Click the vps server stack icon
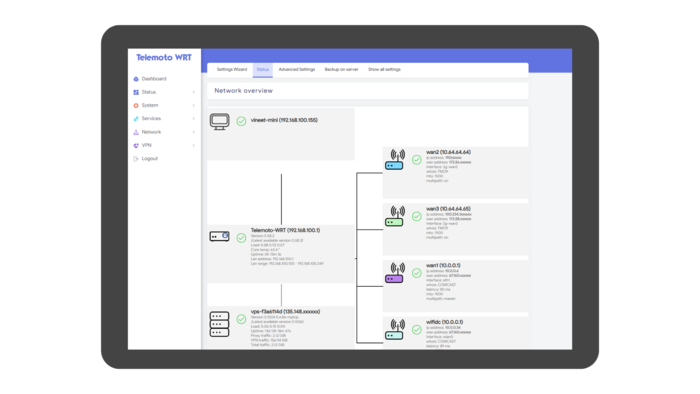 [219, 324]
